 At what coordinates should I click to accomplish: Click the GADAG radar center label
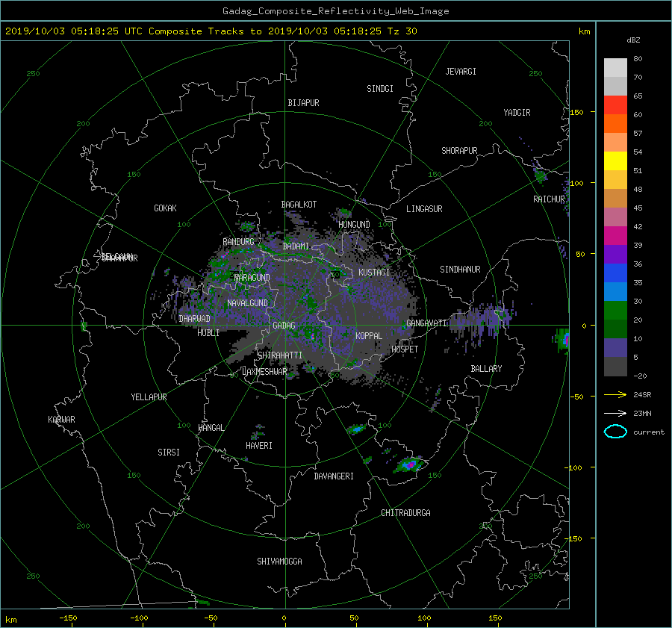click(284, 326)
